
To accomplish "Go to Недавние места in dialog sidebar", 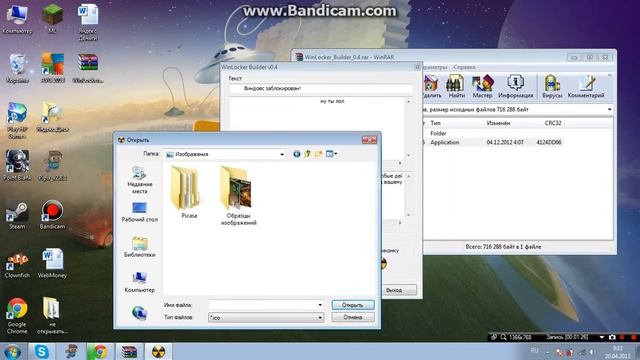I will pos(139,180).
